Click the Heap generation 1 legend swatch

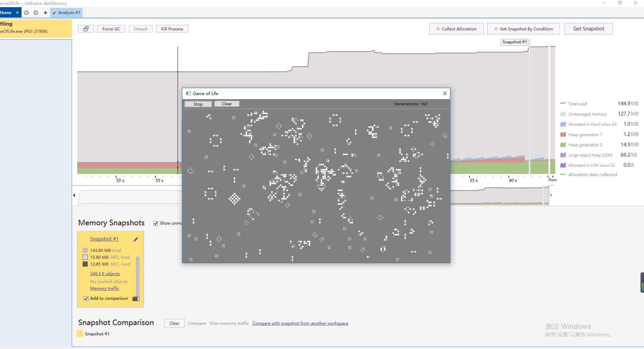coord(563,134)
